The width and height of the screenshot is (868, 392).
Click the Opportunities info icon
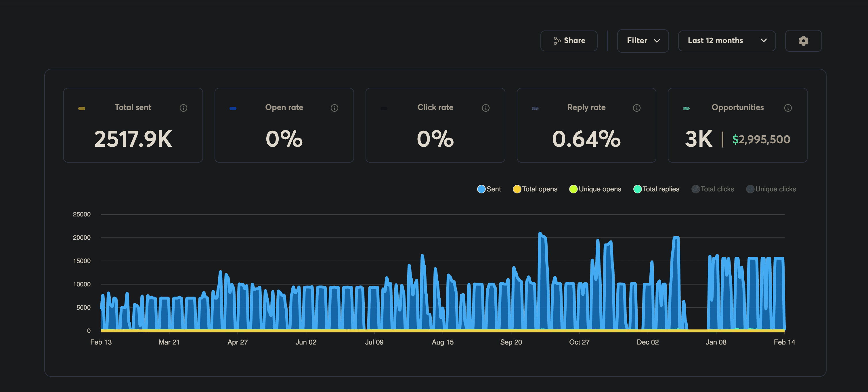788,108
